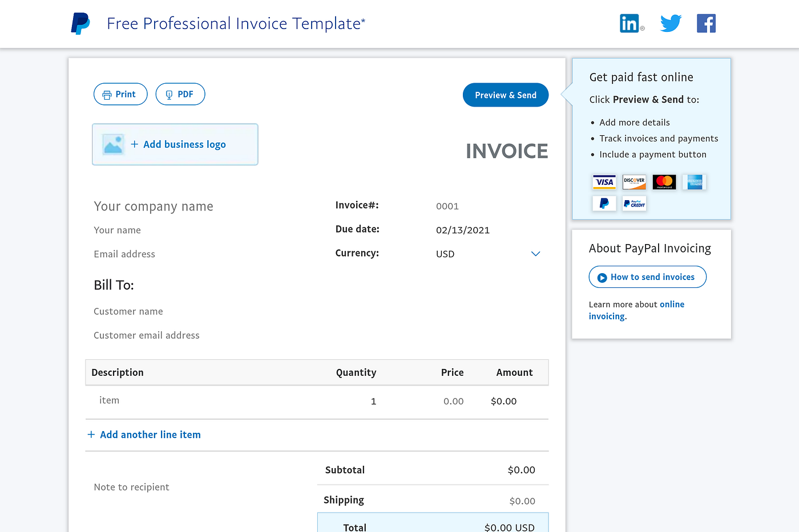Viewport: 799px width, 532px height.
Task: Edit the quantity value 1
Action: pos(373,401)
